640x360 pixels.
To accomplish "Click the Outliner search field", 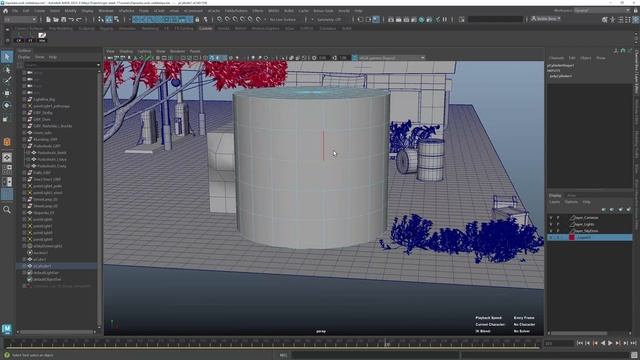I will click(61, 65).
